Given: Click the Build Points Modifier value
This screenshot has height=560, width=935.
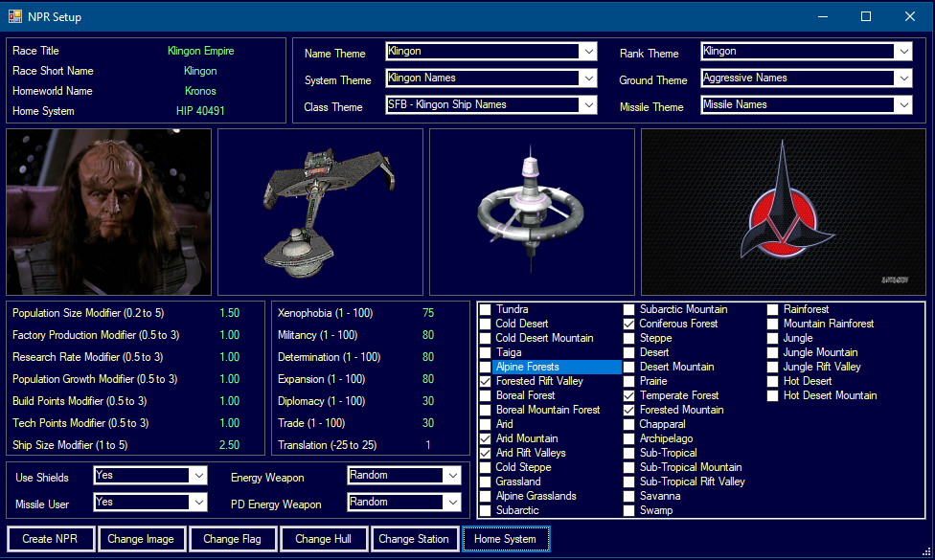Looking at the screenshot, I should pos(230,401).
